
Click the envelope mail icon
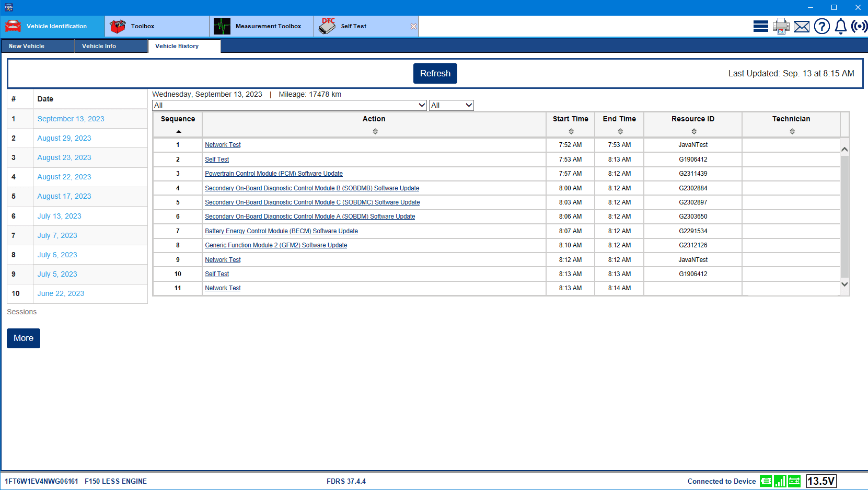[x=801, y=26]
